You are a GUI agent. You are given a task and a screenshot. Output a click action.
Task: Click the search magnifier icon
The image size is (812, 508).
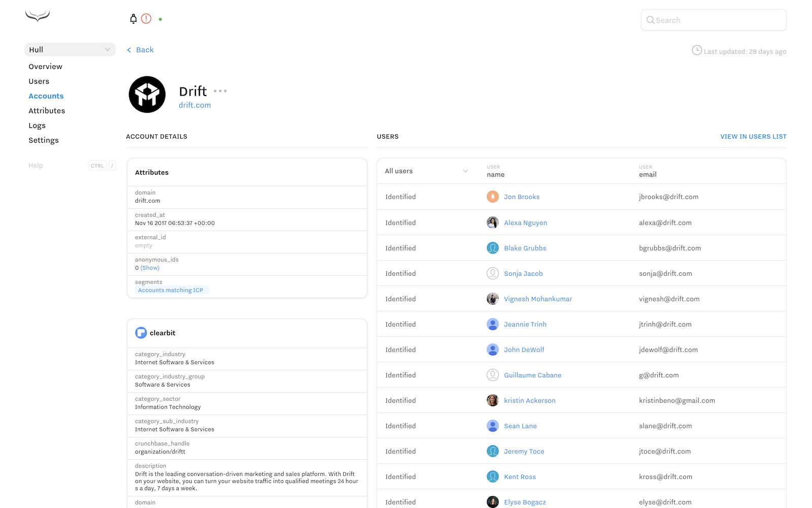click(651, 20)
